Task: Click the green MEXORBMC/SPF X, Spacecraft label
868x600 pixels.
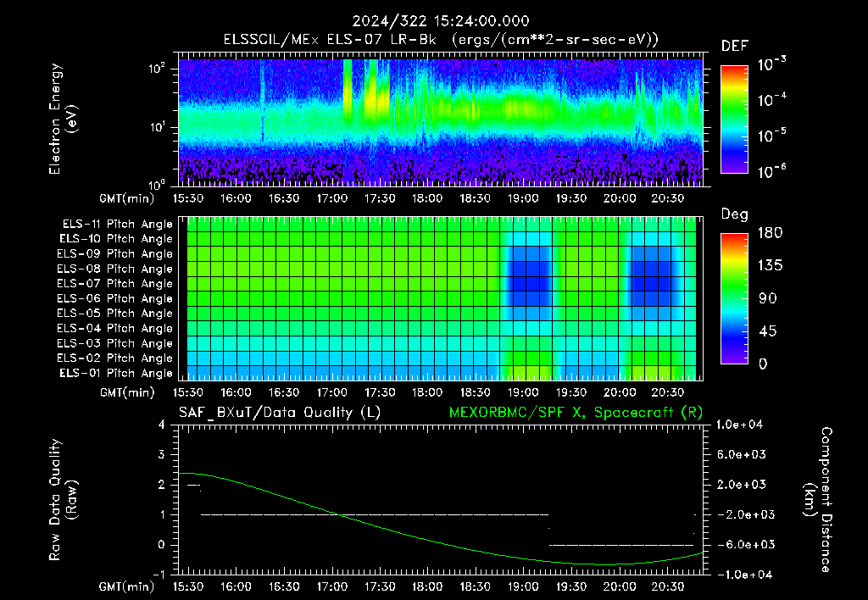Action: (x=576, y=413)
